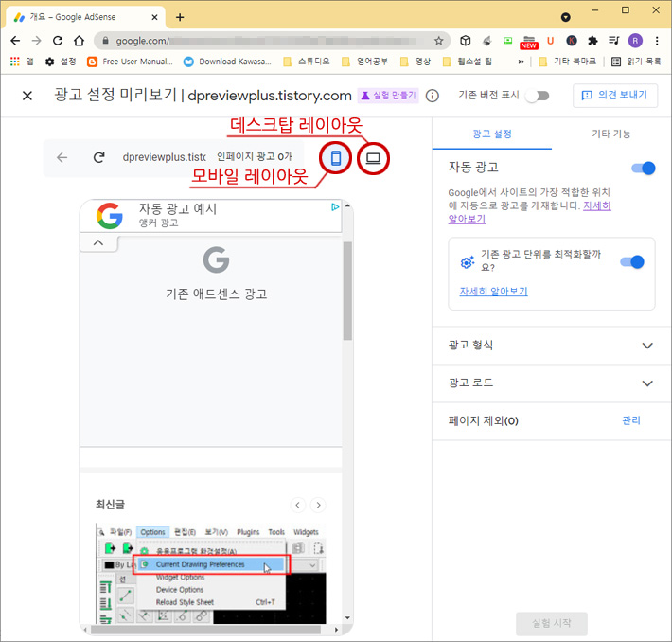The height and width of the screenshot is (642, 672).
Task: Select the 개요 – Google AdSense browser tab
Action: tap(86, 17)
